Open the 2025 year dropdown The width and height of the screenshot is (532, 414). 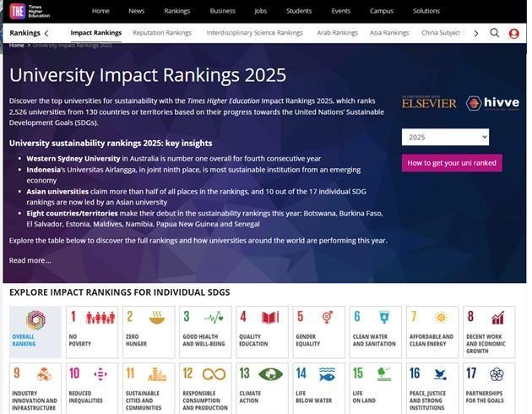pos(445,137)
